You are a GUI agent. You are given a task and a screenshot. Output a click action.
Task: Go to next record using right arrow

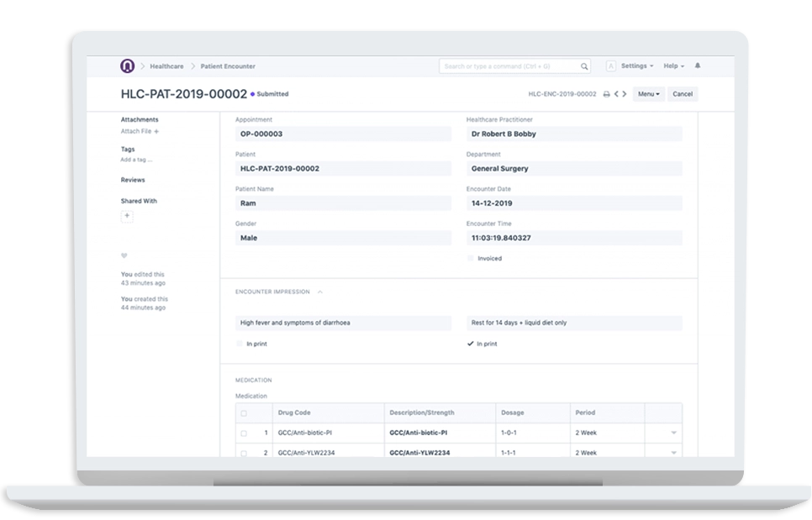pos(625,94)
